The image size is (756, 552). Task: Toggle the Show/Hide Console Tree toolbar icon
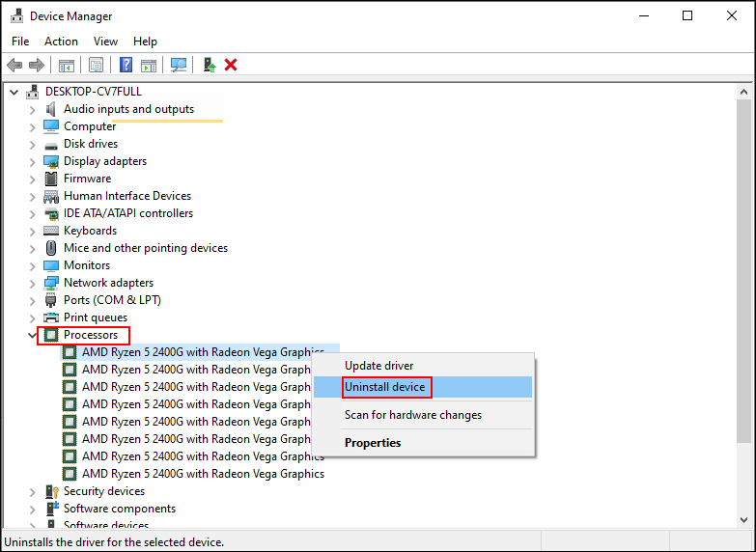(67, 65)
